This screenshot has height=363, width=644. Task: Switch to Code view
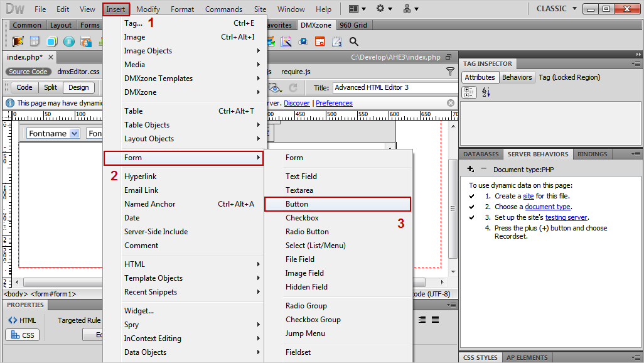[24, 87]
